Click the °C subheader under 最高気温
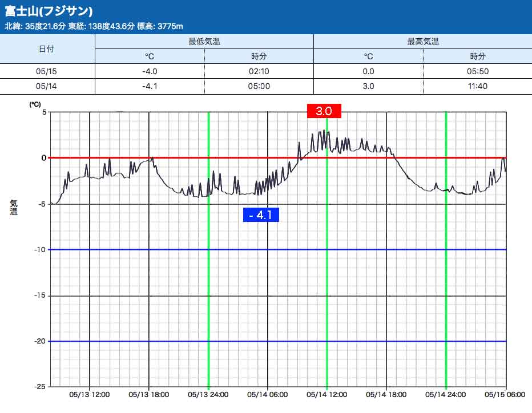Screen dimensions: 532x413 [369, 56]
